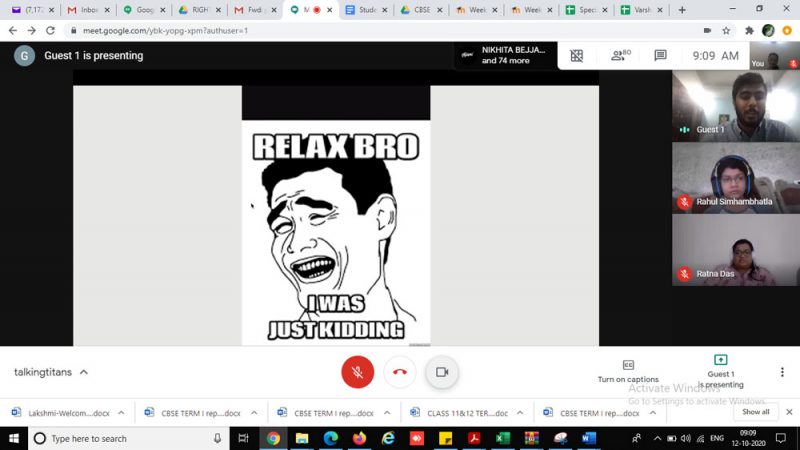Switch to the Gmail Inbox tab
Image resolution: width=800 pixels, height=450 pixels.
click(88, 10)
